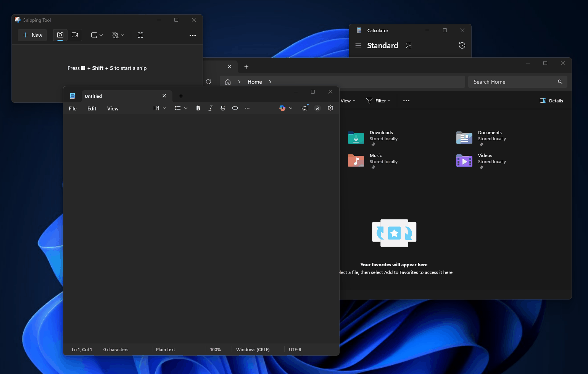Open snipping shape mode dropdown
The image size is (588, 374).
(x=97, y=35)
